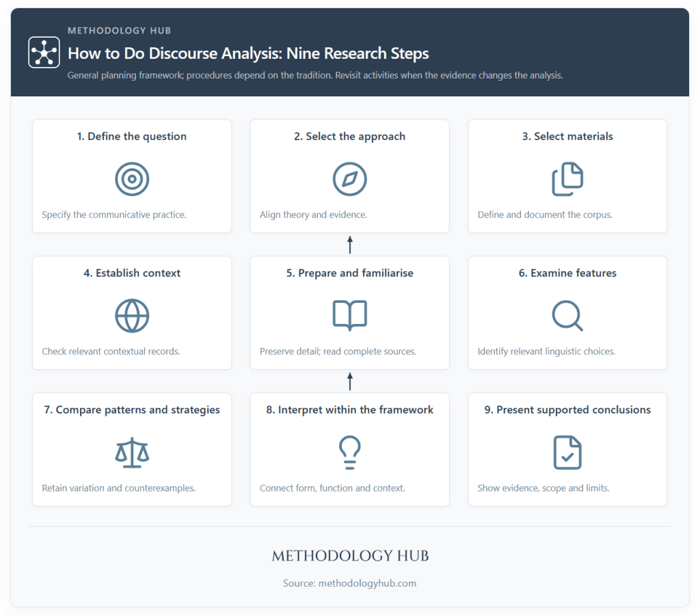Select the heading '2. Select the approach'
This screenshot has width=700, height=616.
349,136
